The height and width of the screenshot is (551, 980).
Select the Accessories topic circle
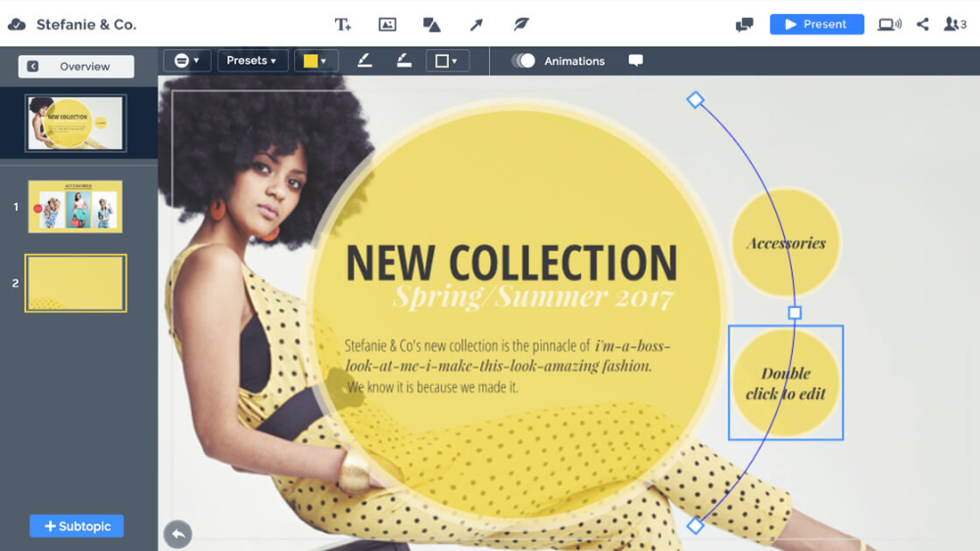coord(786,243)
